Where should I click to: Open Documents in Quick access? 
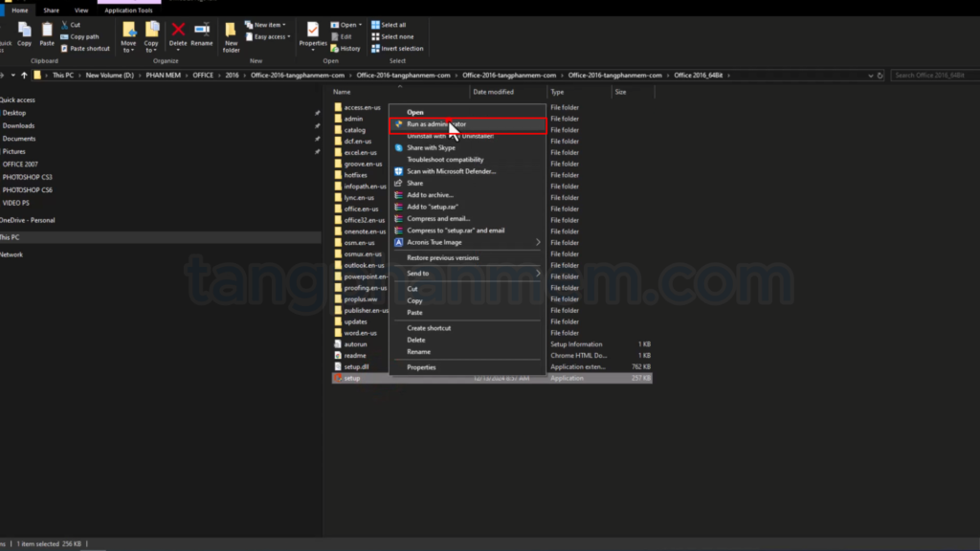coord(19,139)
